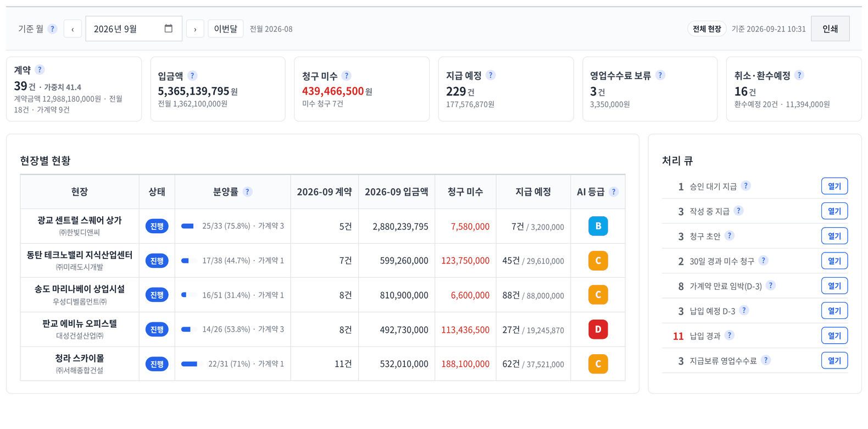Click help icon next to 청구 초안
The width and height of the screenshot is (868, 429).
pos(729,235)
